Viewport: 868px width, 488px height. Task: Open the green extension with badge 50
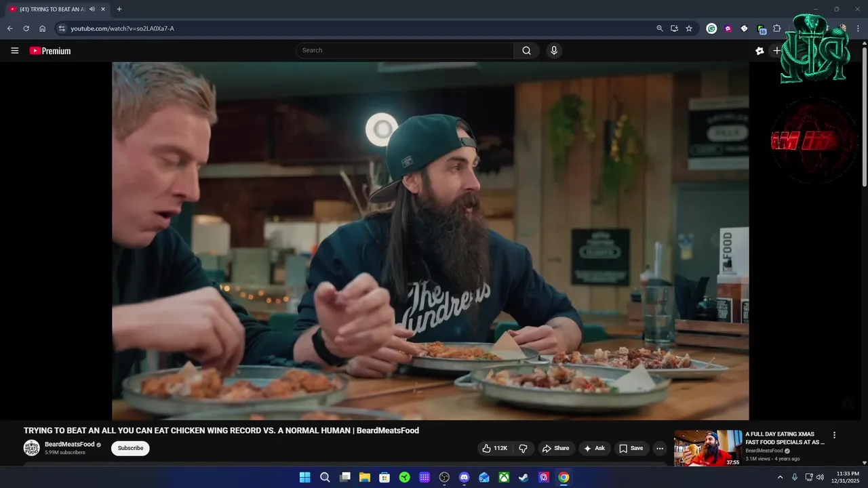pyautogui.click(x=761, y=29)
